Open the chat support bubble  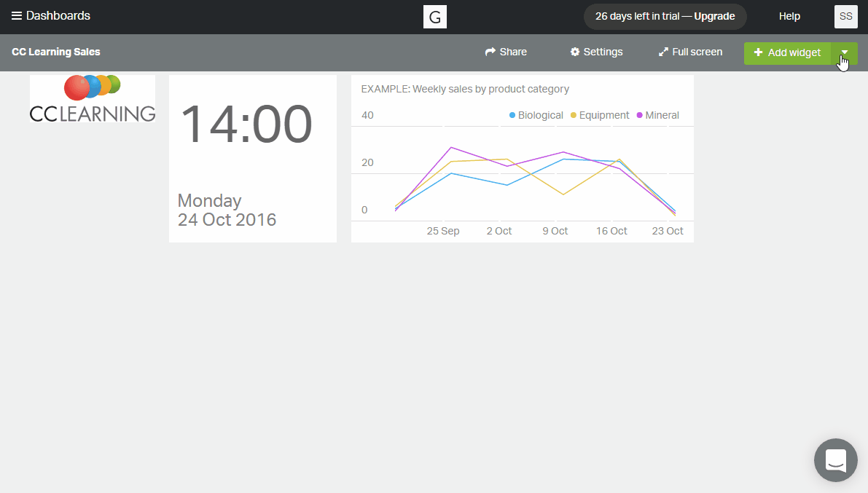tap(835, 460)
